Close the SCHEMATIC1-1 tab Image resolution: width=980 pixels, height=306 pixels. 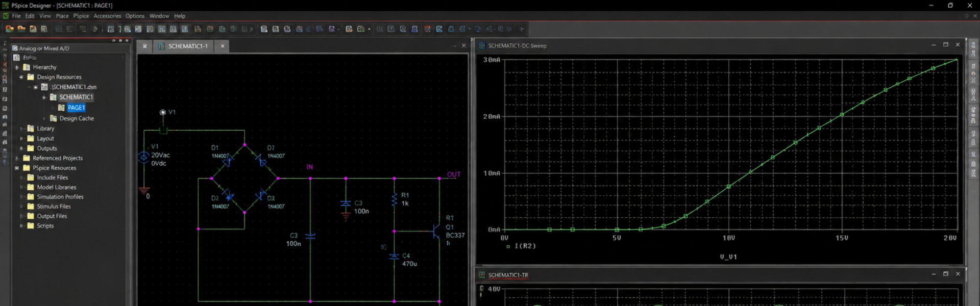(x=223, y=46)
